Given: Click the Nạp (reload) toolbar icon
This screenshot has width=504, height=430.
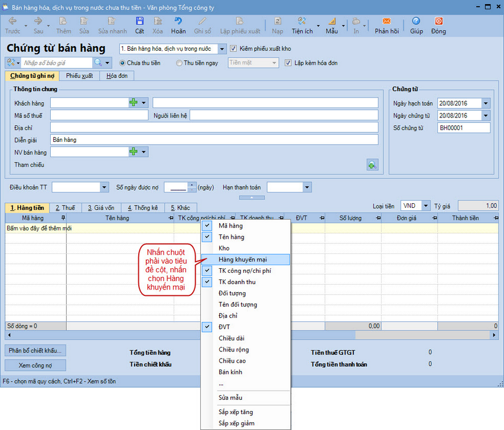Looking at the screenshot, I should click(x=277, y=21).
